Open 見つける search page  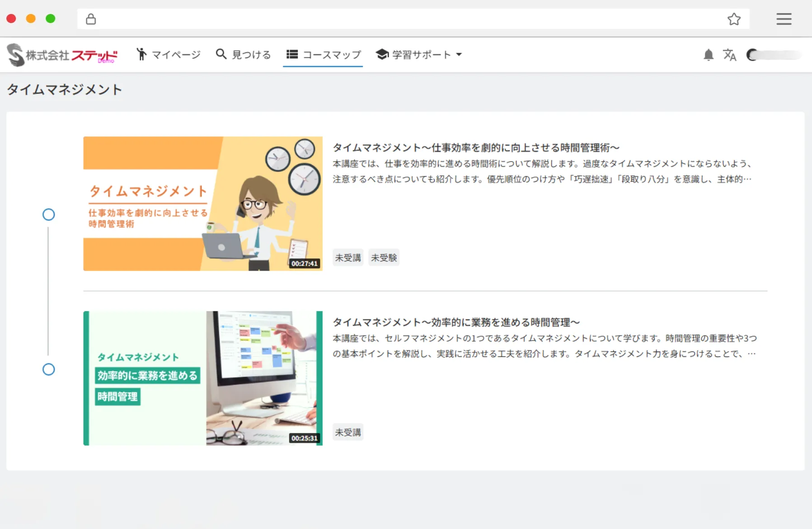pos(243,55)
